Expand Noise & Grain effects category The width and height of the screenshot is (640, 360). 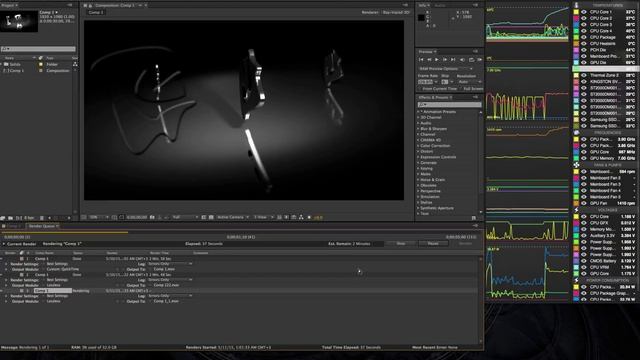[x=419, y=180]
